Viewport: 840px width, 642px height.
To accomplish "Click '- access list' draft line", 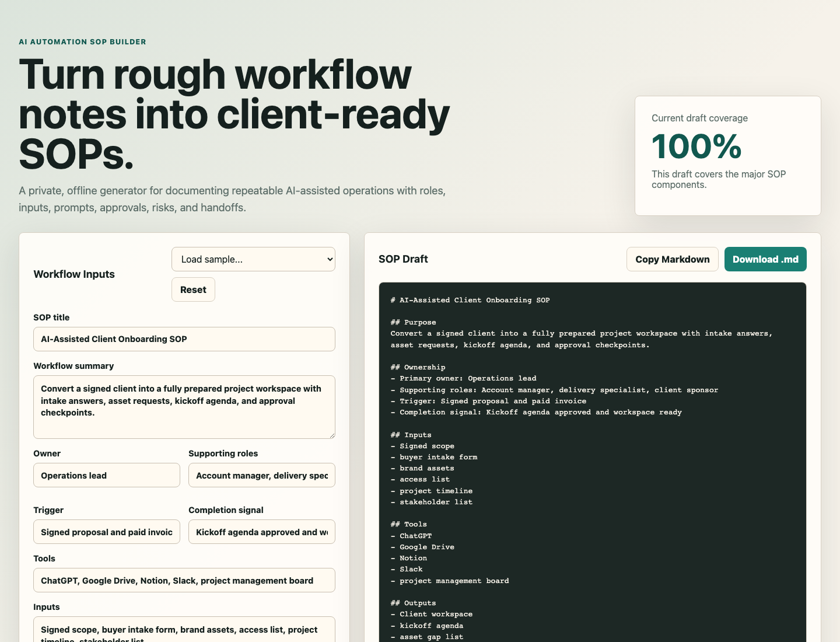I will [x=420, y=479].
